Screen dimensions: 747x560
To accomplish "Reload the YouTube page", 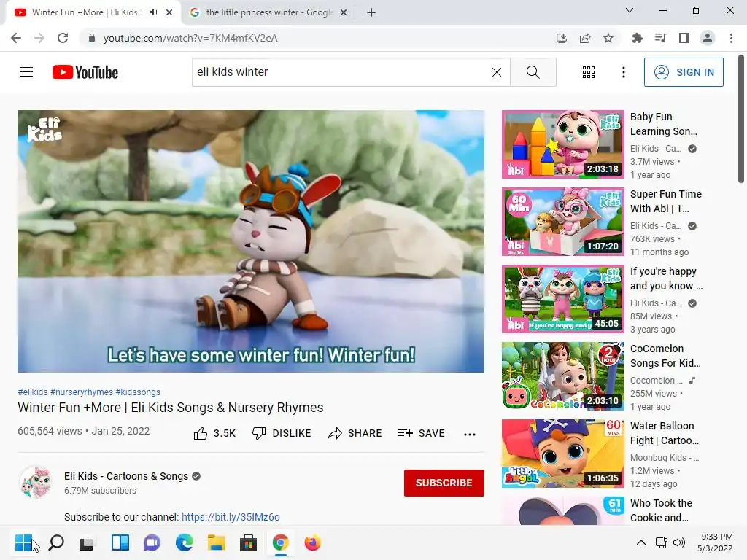I will 63,38.
